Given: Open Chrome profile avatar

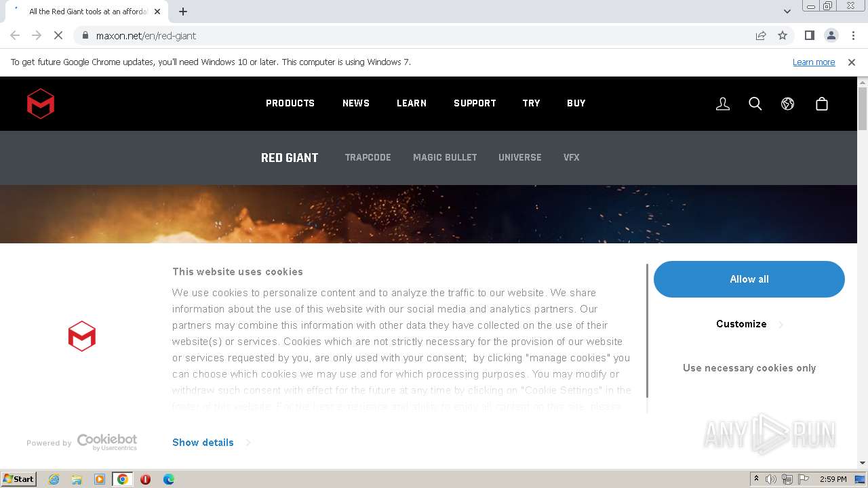Looking at the screenshot, I should click(831, 36).
